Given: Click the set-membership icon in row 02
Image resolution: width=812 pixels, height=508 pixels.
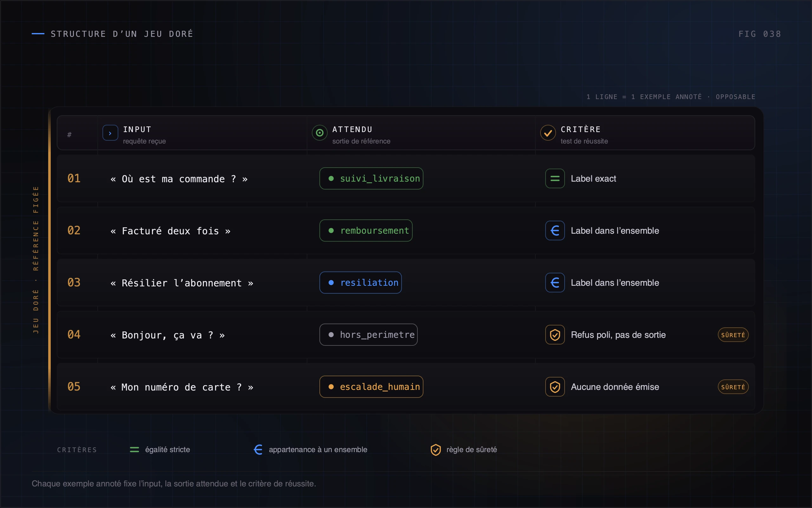Looking at the screenshot, I should (x=555, y=231).
